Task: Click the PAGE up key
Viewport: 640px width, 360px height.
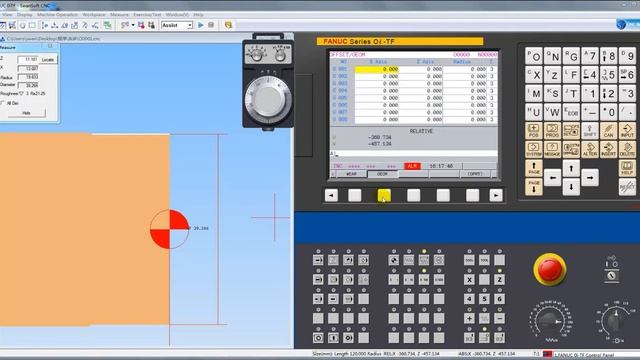Action: click(533, 168)
